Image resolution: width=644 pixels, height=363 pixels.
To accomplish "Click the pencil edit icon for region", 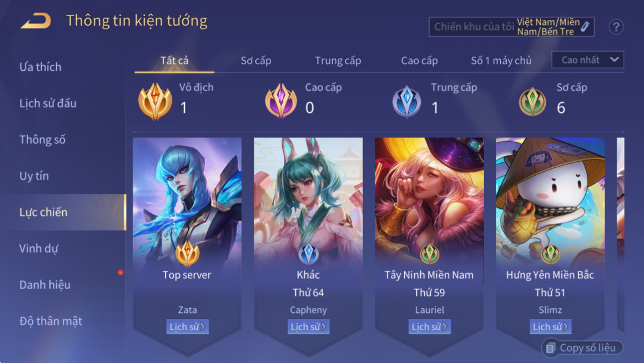I will (585, 27).
